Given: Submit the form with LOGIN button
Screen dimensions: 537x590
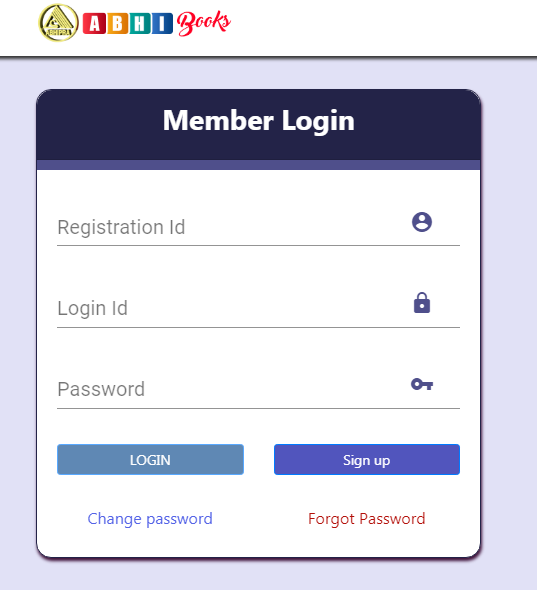Looking at the screenshot, I should click(151, 459).
